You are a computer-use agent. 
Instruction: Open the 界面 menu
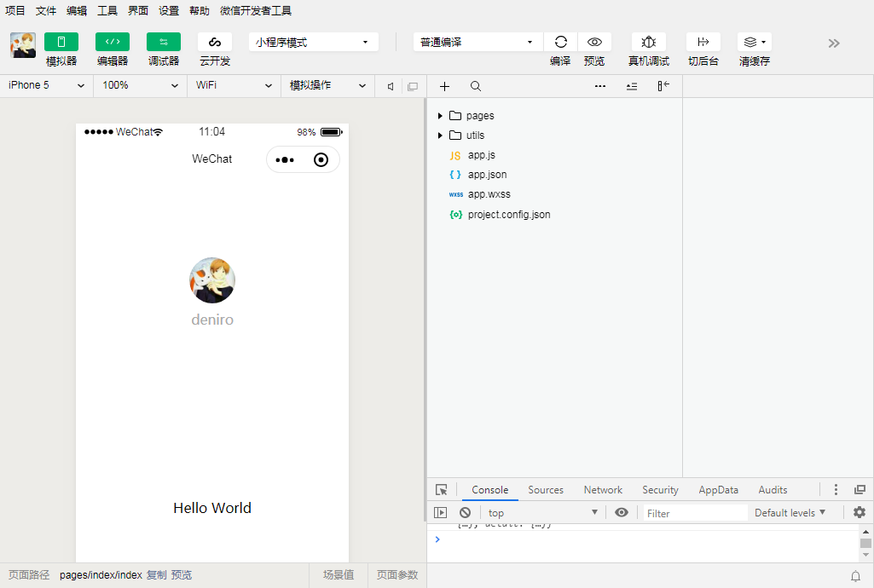click(x=137, y=10)
